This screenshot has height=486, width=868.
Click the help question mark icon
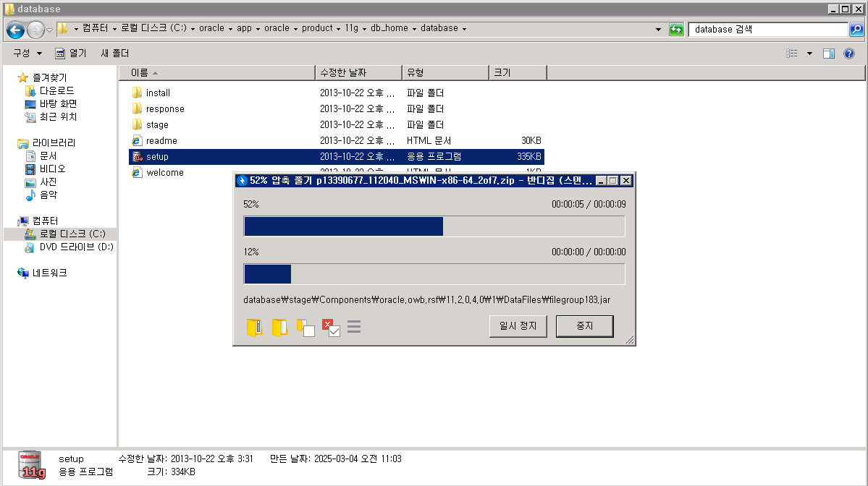coord(848,53)
